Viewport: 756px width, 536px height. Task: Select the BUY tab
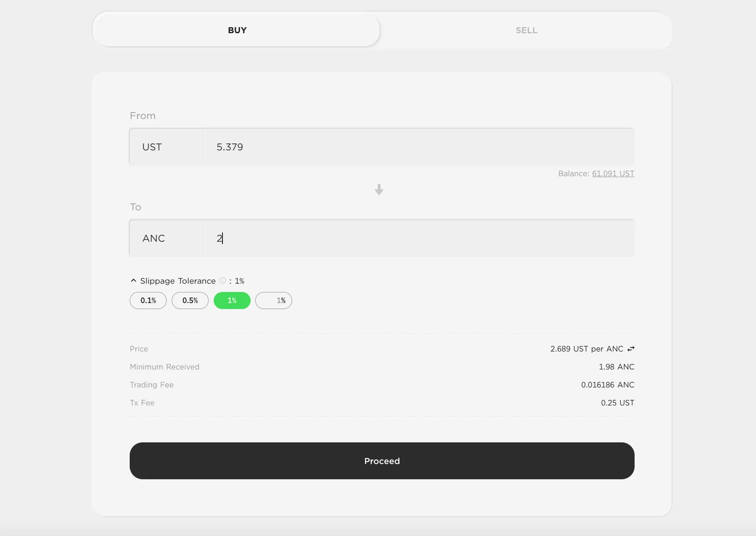(x=237, y=30)
